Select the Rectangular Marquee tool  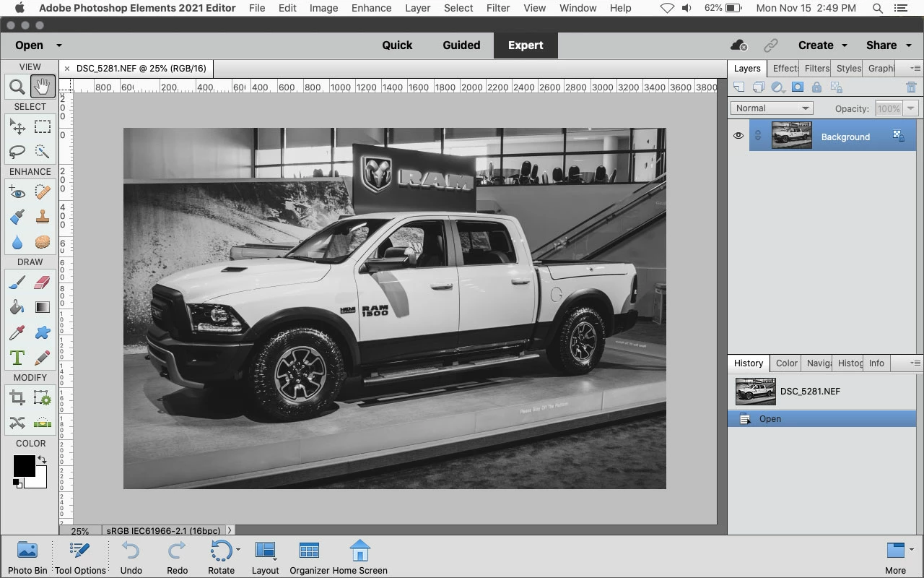(43, 127)
